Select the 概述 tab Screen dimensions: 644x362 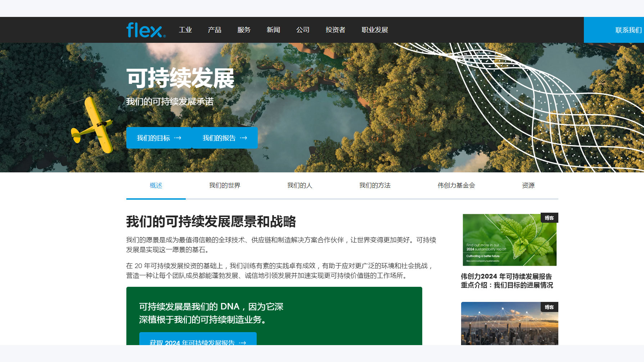coord(156,185)
